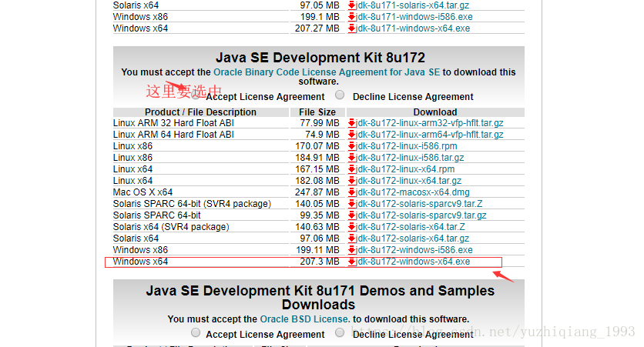Viewport: 644px width, 347px height.
Task: Click the 247.87 MB file size cell
Action: pos(317,192)
